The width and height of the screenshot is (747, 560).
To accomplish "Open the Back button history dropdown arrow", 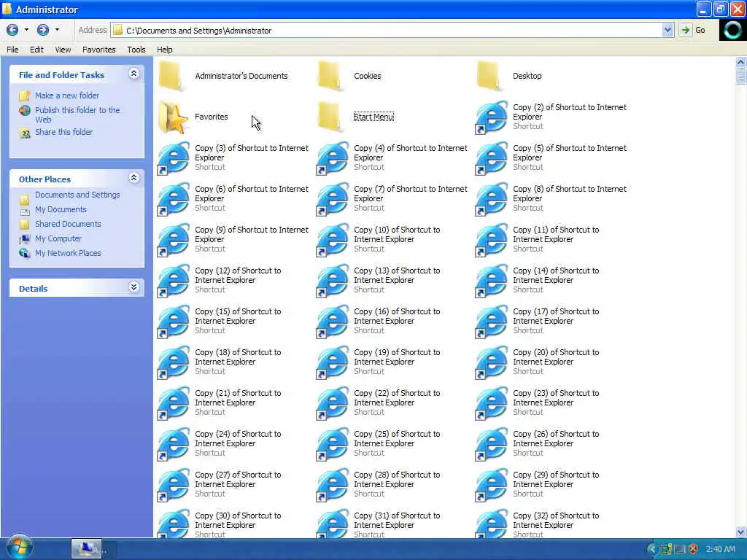I will coord(26,30).
